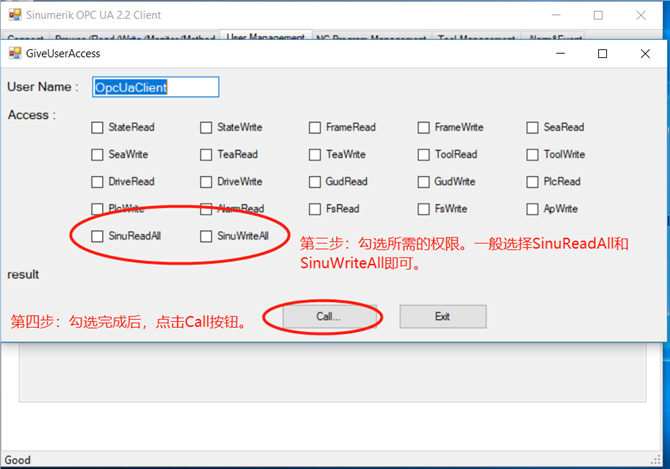Check the PlcRead checkbox
Screen dimensions: 670x469
(532, 182)
